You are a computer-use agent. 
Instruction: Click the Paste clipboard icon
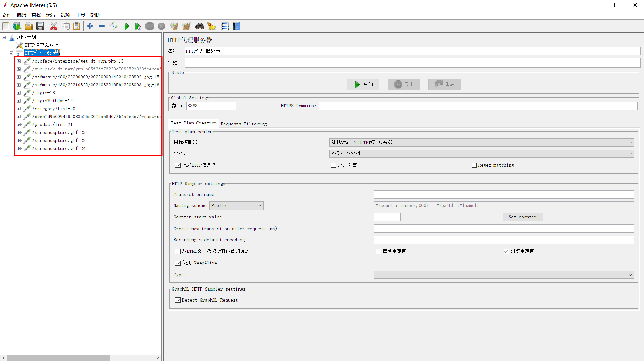pyautogui.click(x=77, y=26)
